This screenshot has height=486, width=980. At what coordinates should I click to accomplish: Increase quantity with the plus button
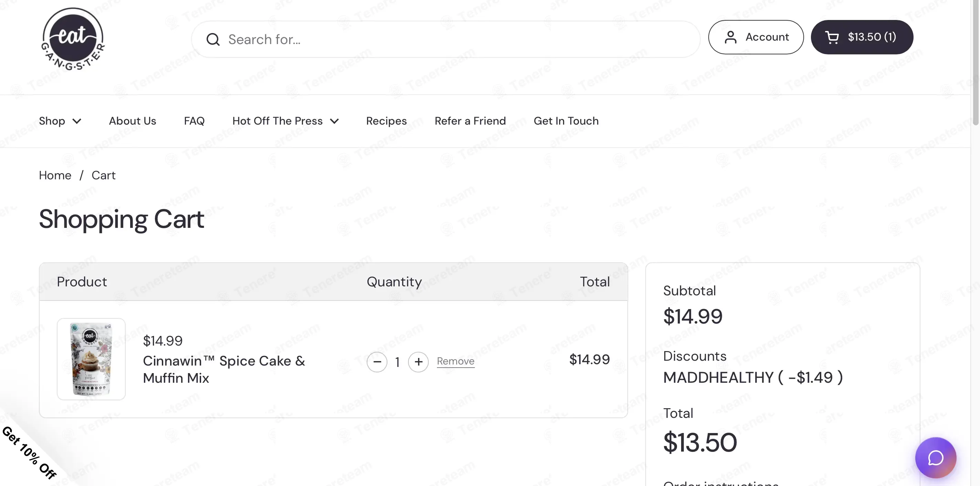click(x=418, y=362)
